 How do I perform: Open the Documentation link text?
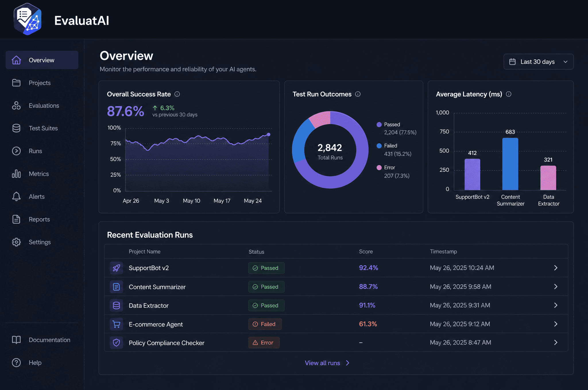[x=49, y=340]
